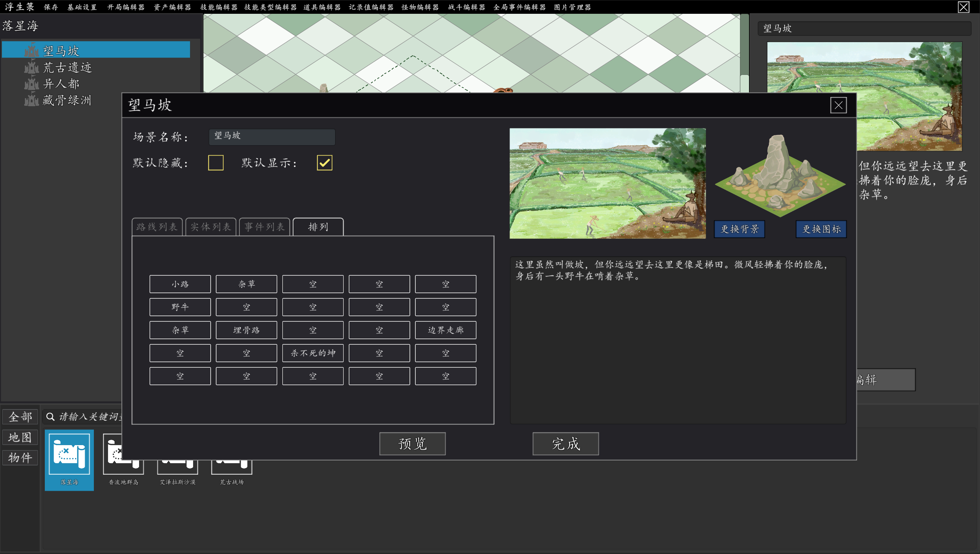Open 道具编辑器 in the menu bar

tap(322, 7)
